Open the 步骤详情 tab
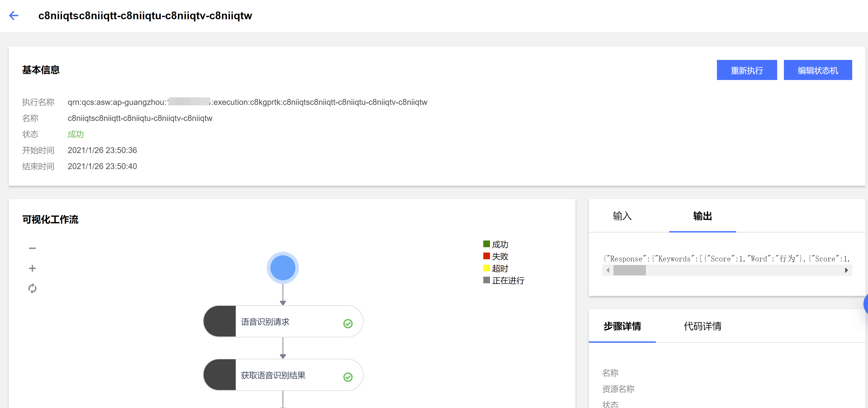 [x=622, y=326]
